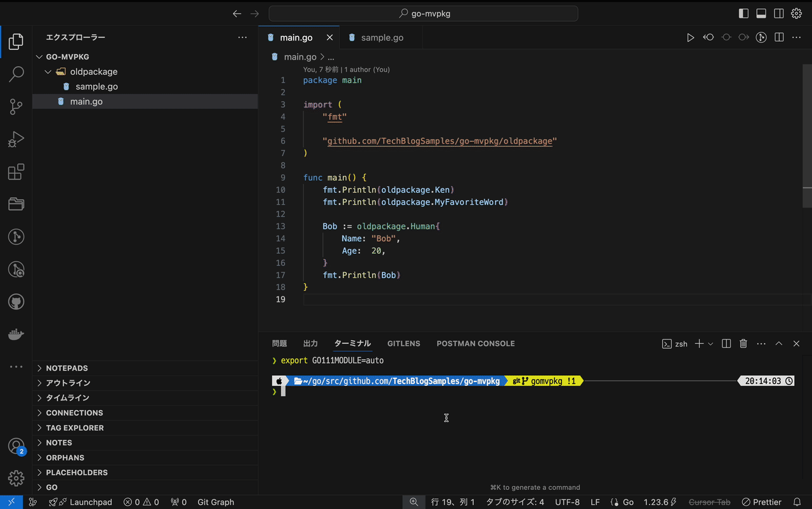Click the editor vertical scrollbar
Image resolution: width=812 pixels, height=509 pixels.
[807, 136]
